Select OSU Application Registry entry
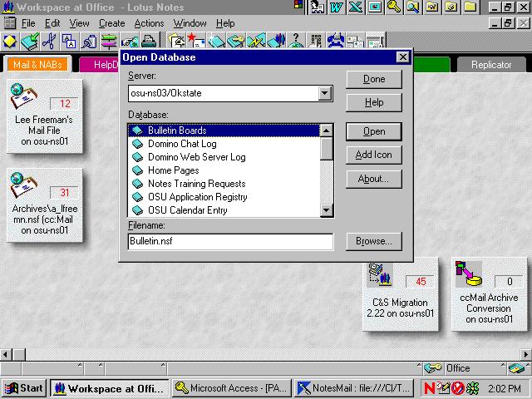The height and width of the screenshot is (399, 532). (x=224, y=197)
